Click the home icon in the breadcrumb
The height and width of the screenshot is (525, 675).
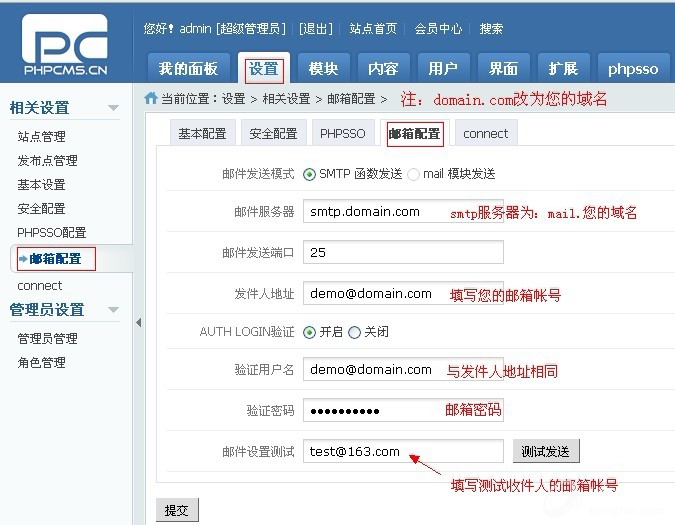pos(151,99)
